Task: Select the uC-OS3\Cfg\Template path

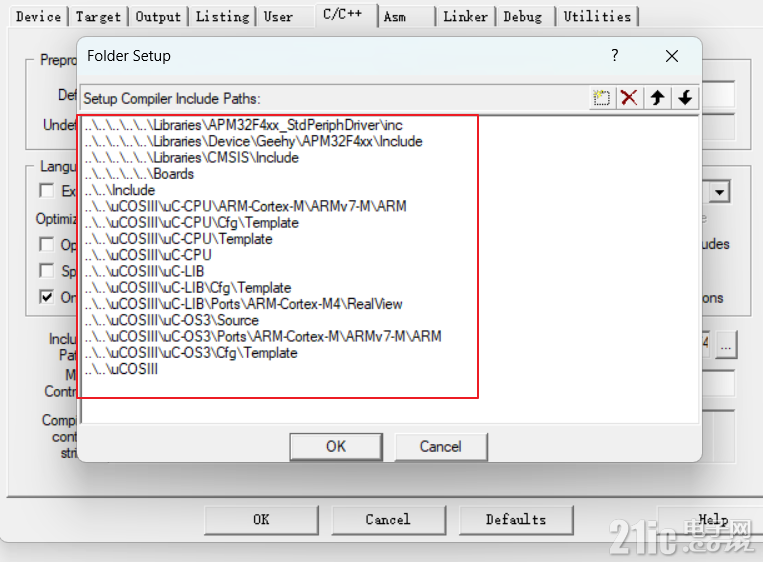Action: pos(191,353)
